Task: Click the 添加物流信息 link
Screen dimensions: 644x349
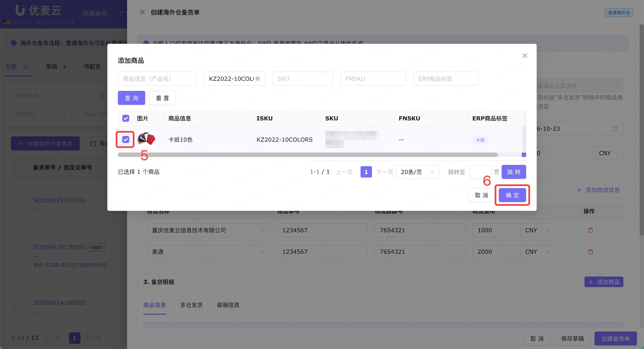Action: coord(598,190)
